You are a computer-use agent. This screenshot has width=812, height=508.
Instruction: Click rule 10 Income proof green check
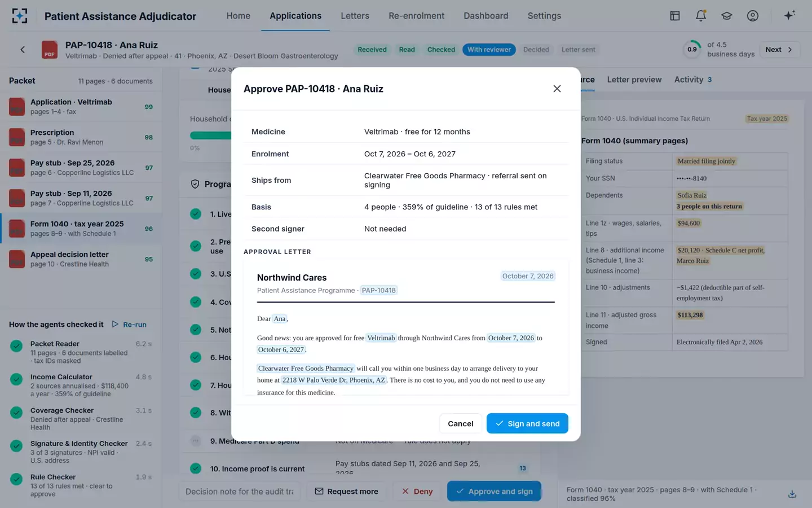click(196, 468)
